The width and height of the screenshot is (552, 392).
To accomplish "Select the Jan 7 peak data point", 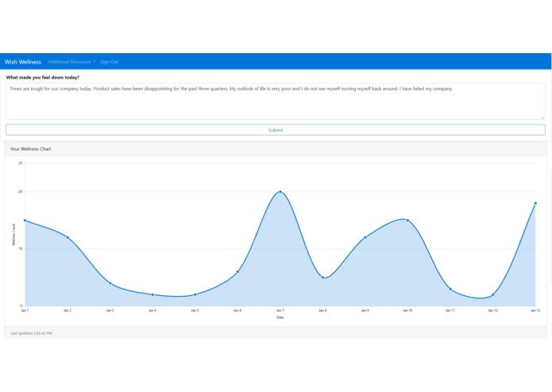I will 280,192.
